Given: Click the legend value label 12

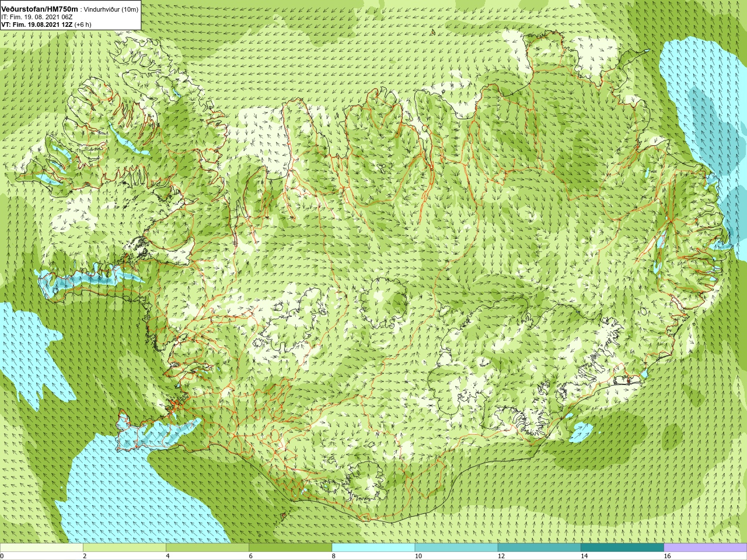Looking at the screenshot, I should [x=501, y=556].
